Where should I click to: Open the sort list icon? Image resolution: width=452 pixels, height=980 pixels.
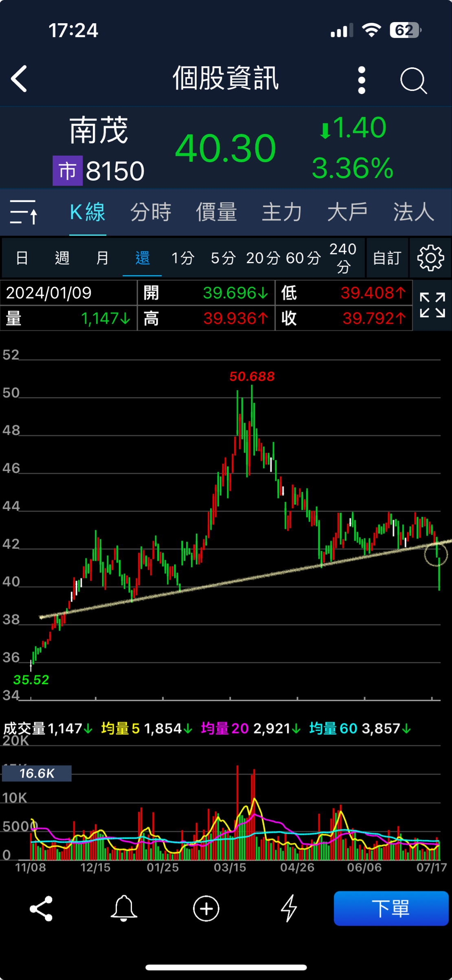point(24,212)
